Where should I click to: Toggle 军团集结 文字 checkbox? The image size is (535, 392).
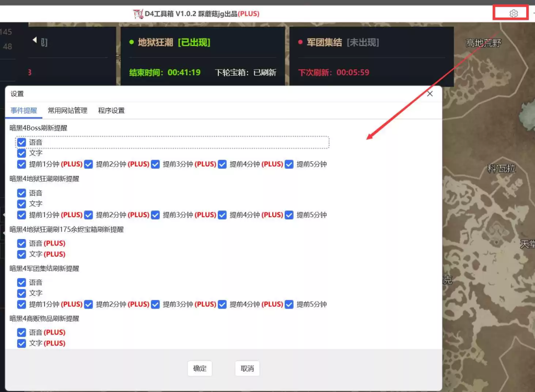point(21,293)
